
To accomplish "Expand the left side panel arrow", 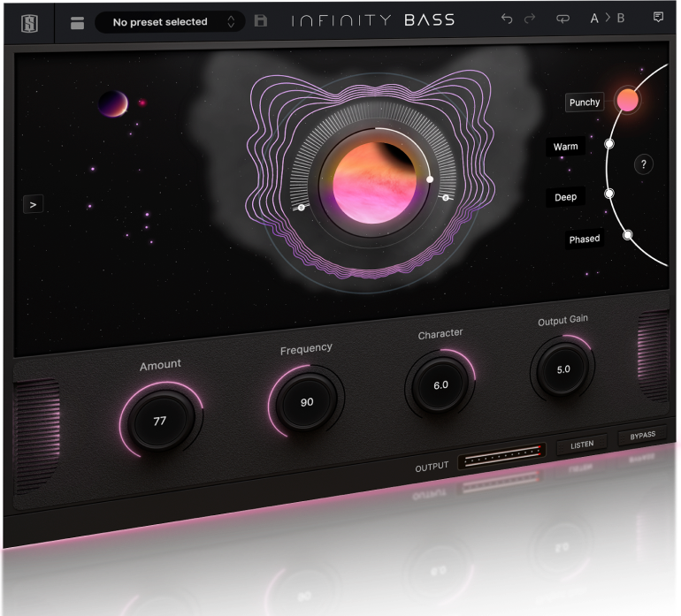I will [x=33, y=204].
